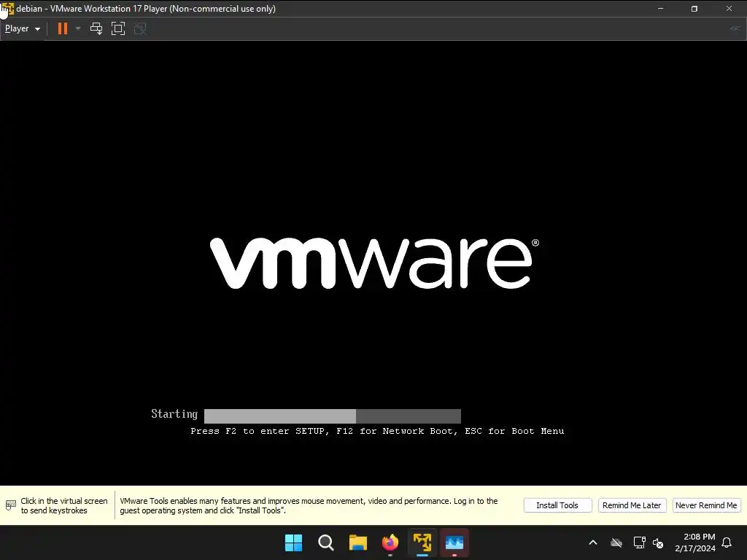This screenshot has width=747, height=560.
Task: Click 'Click in the virtual screen' hint text
Action: [64, 505]
